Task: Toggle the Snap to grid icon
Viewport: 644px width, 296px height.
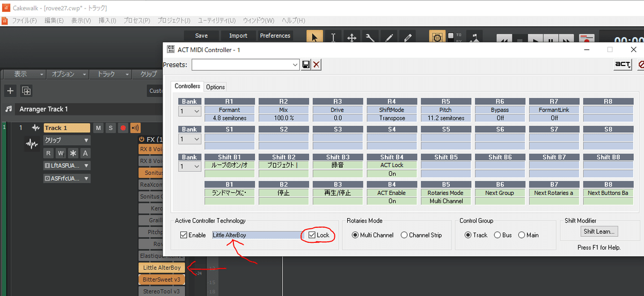Action: click(x=437, y=38)
